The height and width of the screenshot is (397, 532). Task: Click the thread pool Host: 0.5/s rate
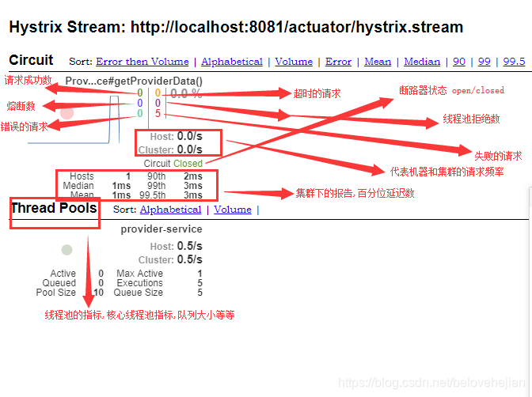click(176, 246)
